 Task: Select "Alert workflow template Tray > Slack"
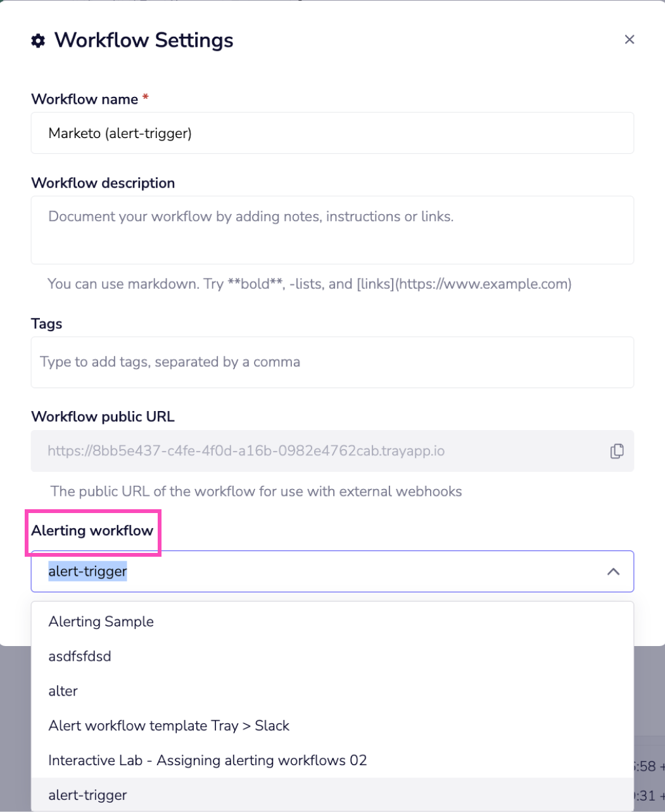coord(169,726)
